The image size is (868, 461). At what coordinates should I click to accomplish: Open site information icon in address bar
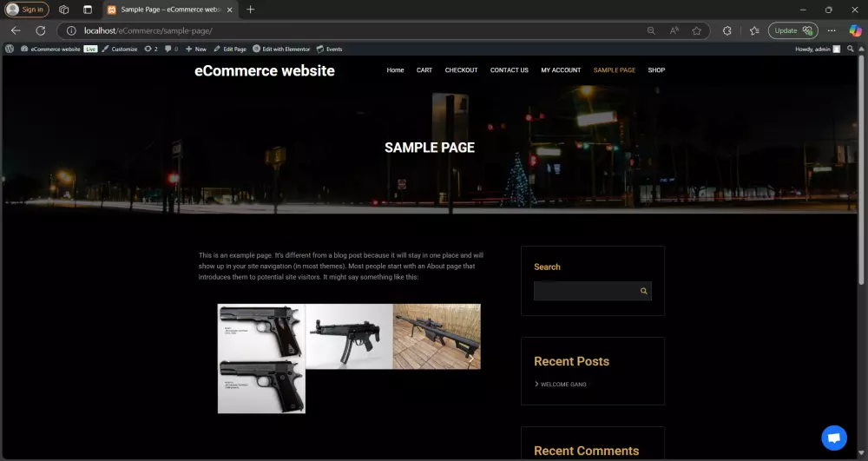tap(71, 31)
